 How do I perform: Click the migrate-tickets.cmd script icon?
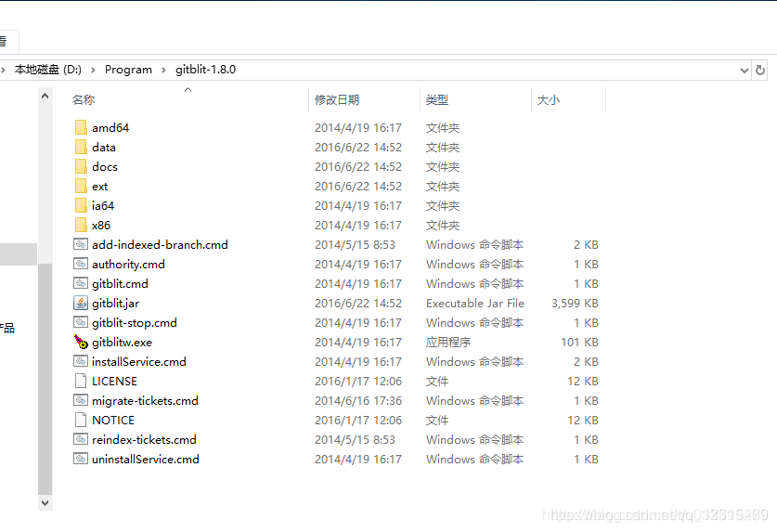81,400
